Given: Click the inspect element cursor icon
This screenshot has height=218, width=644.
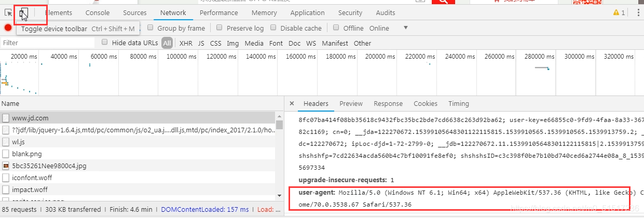Looking at the screenshot, I should coord(8,13).
